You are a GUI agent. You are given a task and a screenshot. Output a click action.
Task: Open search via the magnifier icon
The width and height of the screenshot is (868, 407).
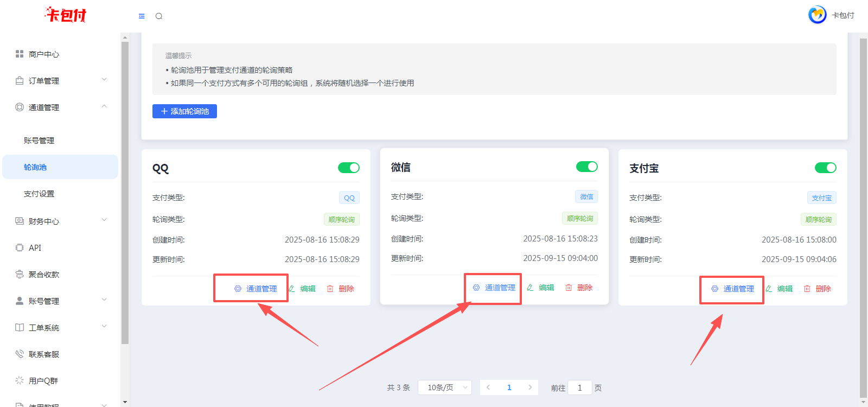(x=159, y=16)
